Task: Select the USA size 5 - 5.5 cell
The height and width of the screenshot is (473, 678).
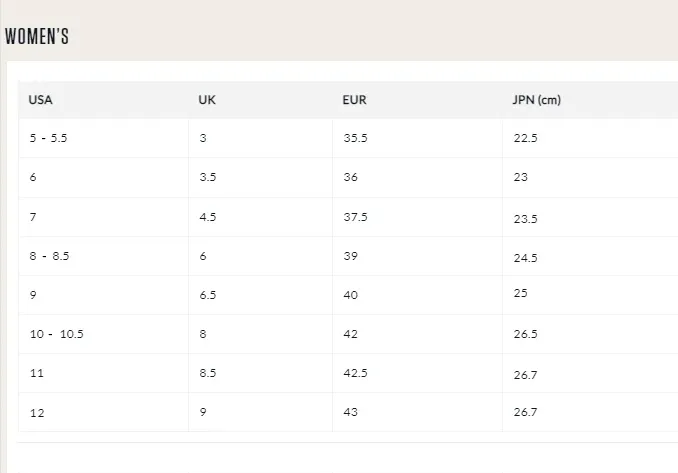Action: click(x=49, y=138)
